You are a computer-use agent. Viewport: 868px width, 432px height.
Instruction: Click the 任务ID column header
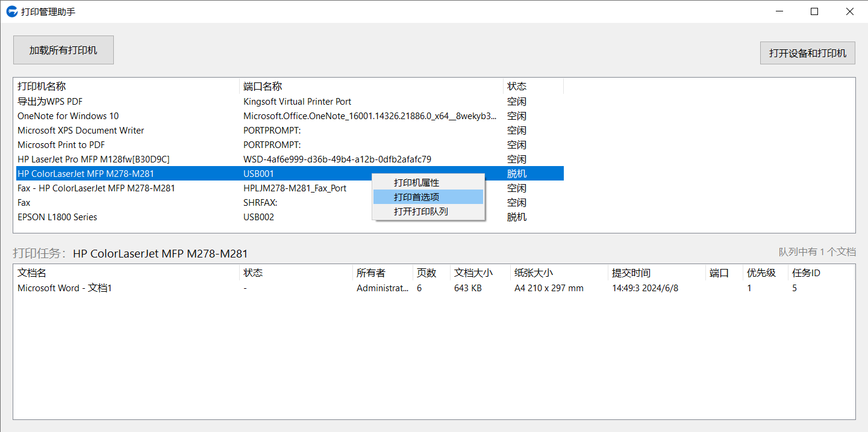[821, 273]
